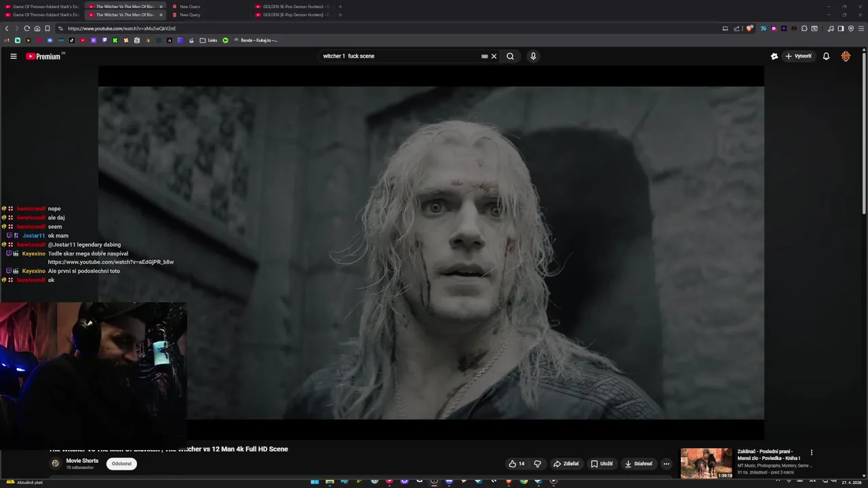
Task: Like the video with thumbs up
Action: point(517,464)
